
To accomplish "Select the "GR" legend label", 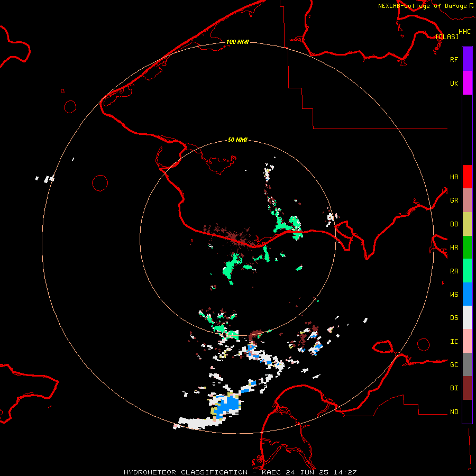I will 454,200.
